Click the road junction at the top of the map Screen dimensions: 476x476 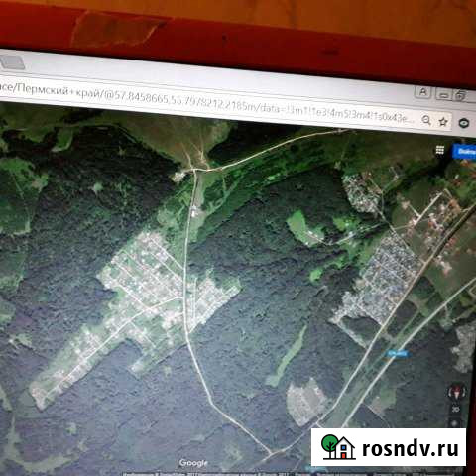coord(194,170)
